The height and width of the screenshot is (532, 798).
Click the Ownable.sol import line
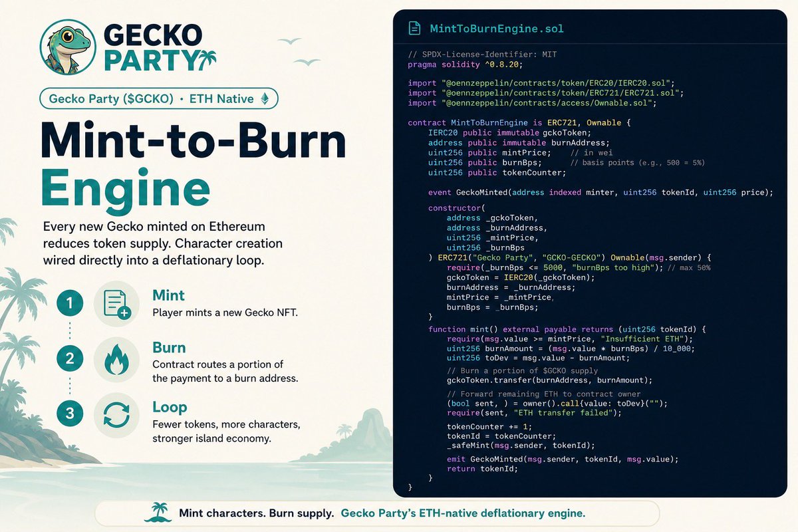(532, 103)
